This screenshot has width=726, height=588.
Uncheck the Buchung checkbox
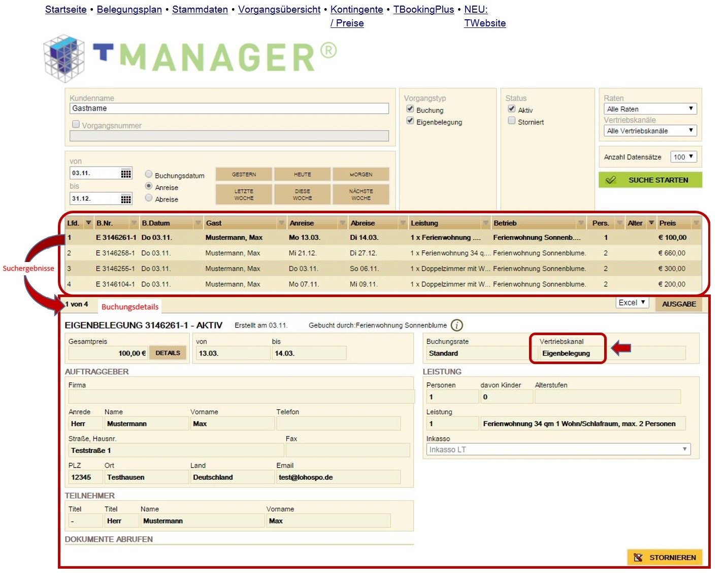[x=410, y=109]
